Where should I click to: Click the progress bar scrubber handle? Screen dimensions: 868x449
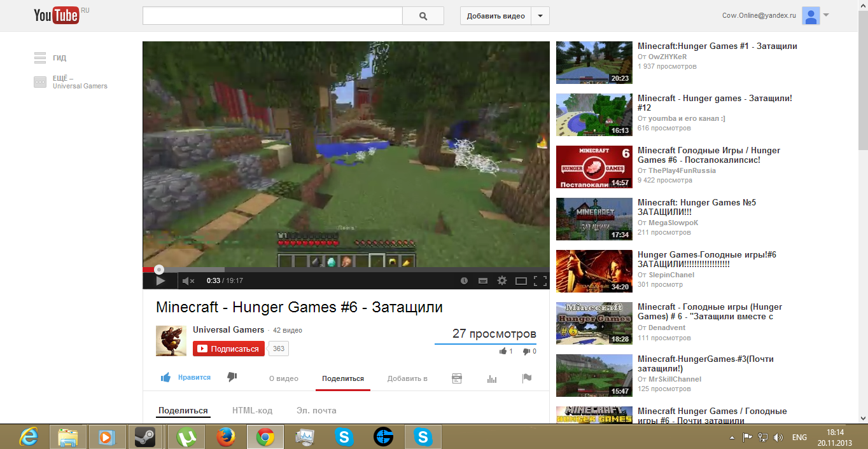[x=159, y=270]
